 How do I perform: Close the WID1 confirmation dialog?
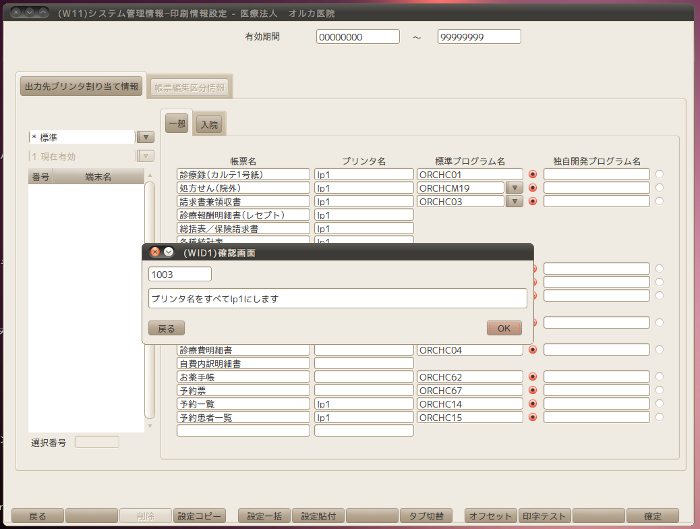point(155,253)
